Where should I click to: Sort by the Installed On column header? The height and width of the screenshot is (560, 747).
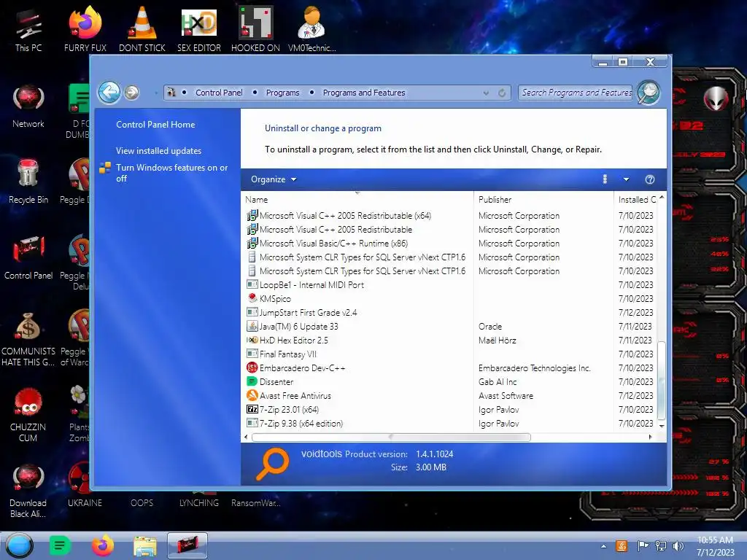coord(636,200)
